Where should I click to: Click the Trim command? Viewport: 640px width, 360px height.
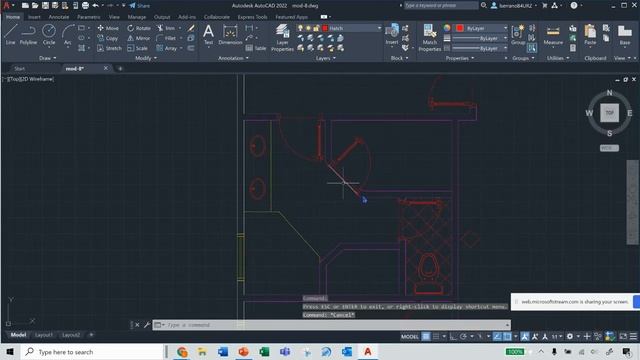click(166, 28)
